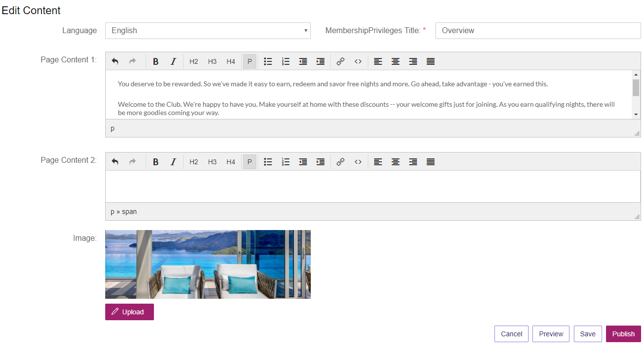Click Page Content 2 resize handle
This screenshot has width=644, height=348.
point(637,217)
